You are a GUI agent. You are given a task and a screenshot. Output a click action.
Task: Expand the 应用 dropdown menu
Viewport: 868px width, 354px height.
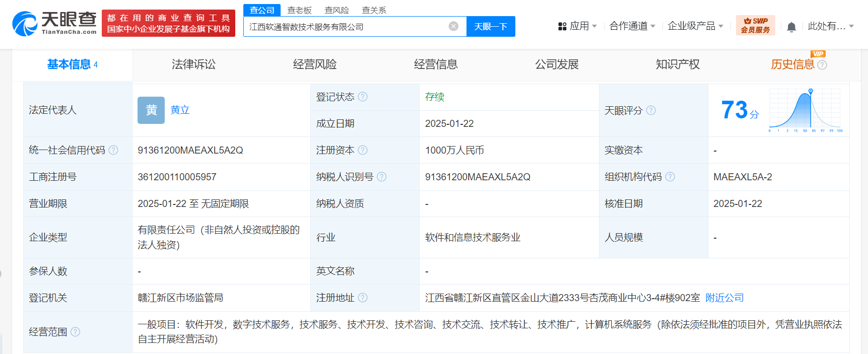(578, 26)
